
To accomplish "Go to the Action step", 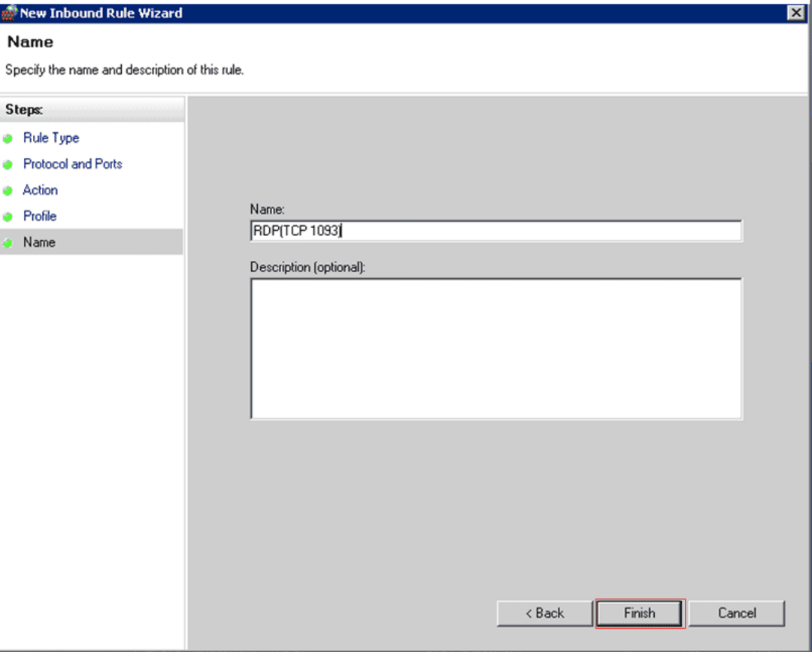I will (40, 190).
